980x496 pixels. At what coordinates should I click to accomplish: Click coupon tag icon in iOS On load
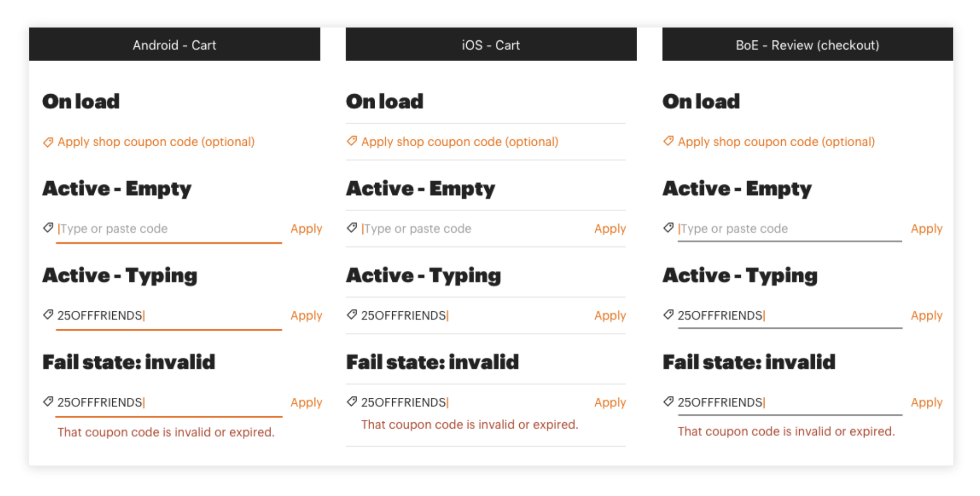352,141
